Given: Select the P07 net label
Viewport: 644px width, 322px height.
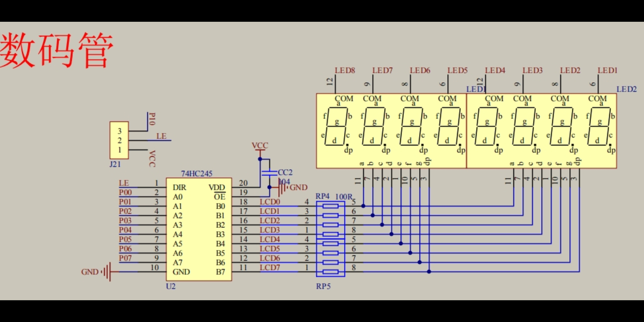Looking at the screenshot, I should (x=125, y=258).
